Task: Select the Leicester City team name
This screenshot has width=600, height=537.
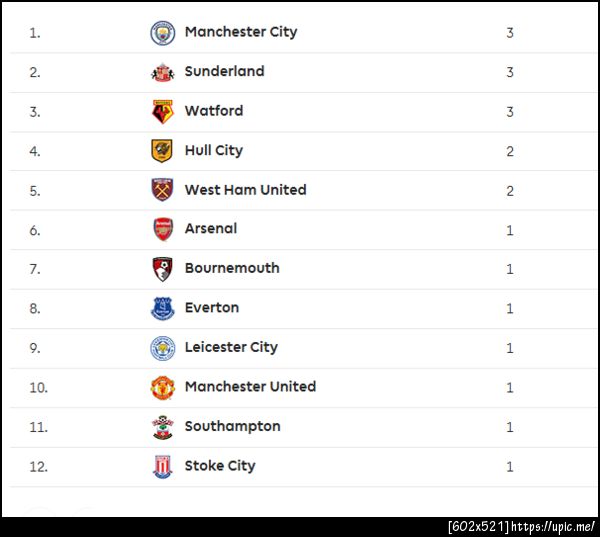Action: (231, 347)
